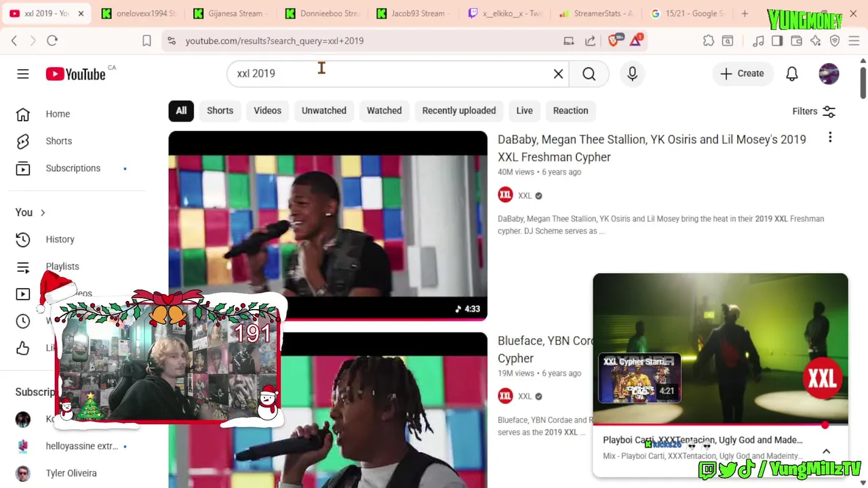Viewport: 868px width, 488px height.
Task: Reload the page with the refresh icon
Action: click(52, 41)
